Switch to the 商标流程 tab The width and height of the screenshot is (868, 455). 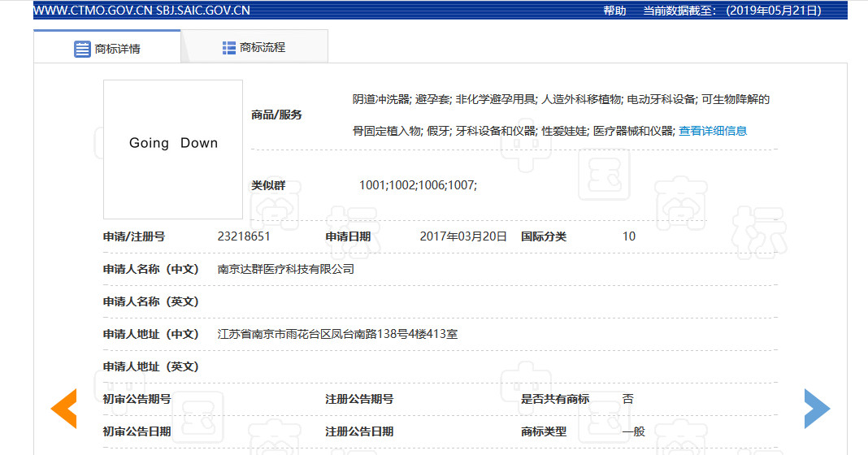click(x=254, y=46)
